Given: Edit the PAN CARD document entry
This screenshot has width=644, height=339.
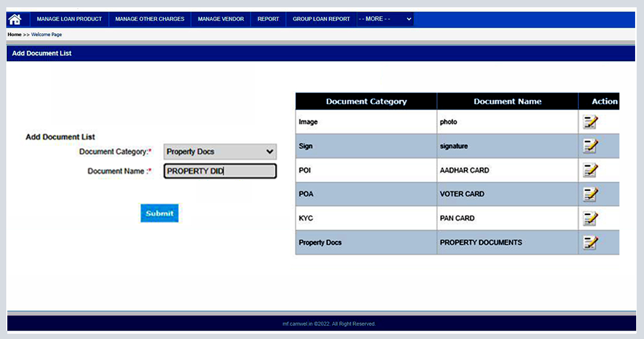Looking at the screenshot, I should coord(590,218).
